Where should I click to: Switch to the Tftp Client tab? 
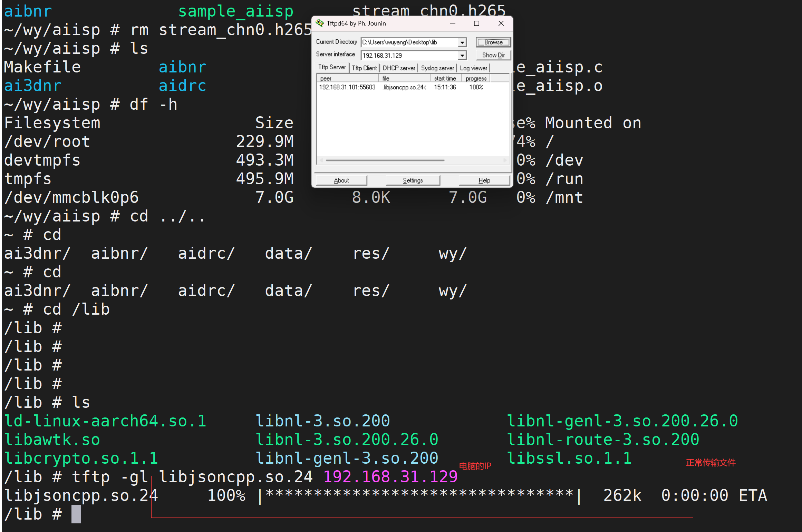pos(364,68)
